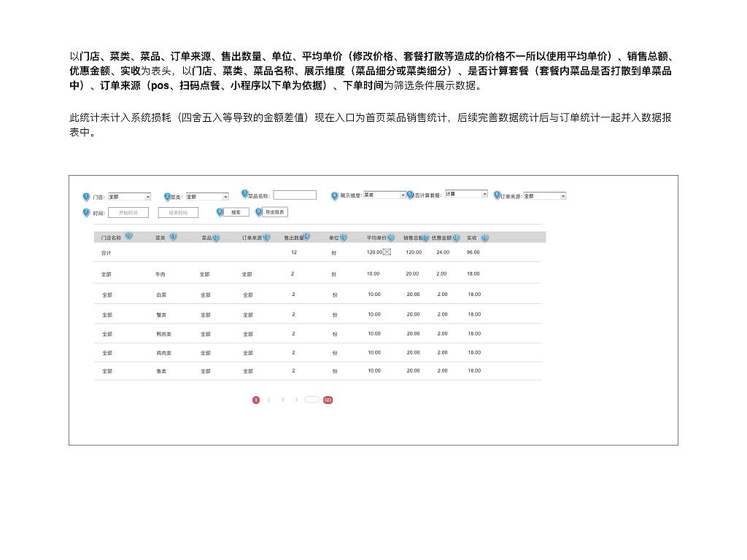Click discount 24.00 in 合计 row
Viewport: 747px width, 560px height.
pos(443,252)
